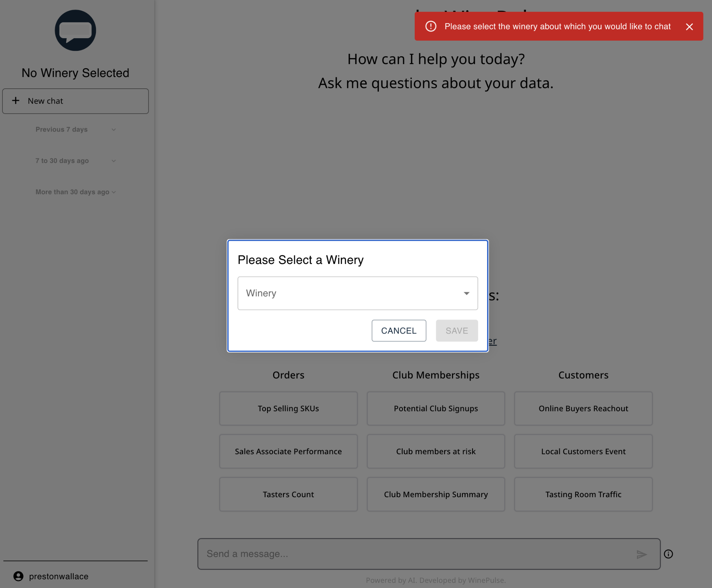Click the Powered by AI footer text
Viewport: 712px width, 588px height.
tap(436, 580)
